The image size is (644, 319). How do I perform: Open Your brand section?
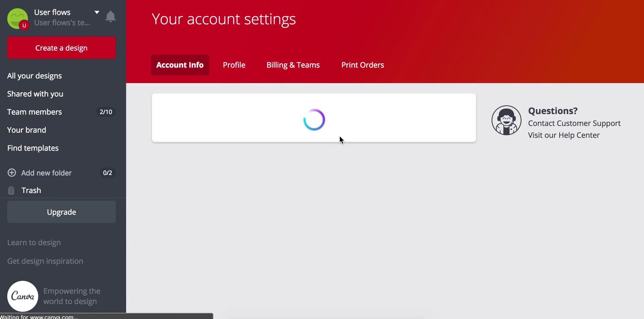click(x=26, y=130)
